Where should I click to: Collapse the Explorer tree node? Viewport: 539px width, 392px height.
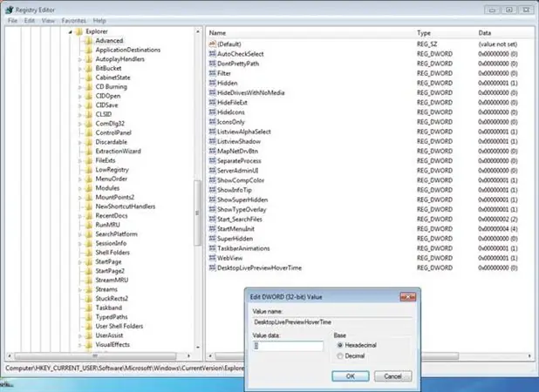click(70, 32)
